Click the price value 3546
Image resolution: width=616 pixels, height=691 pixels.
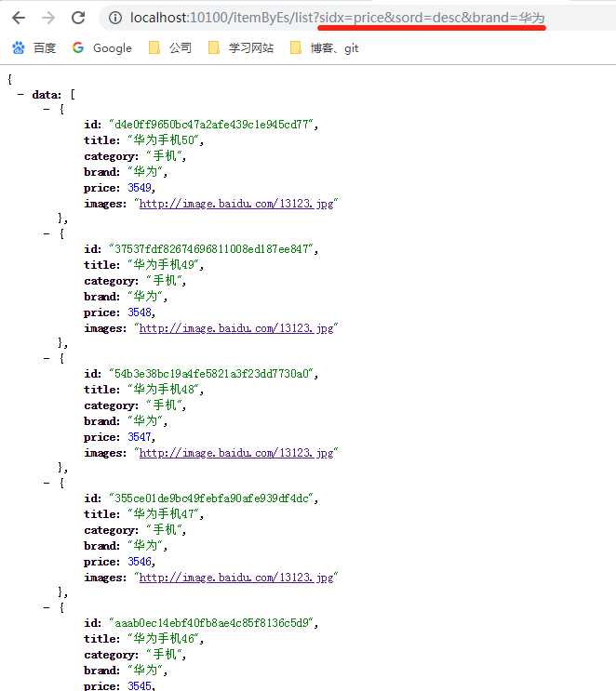pos(140,562)
